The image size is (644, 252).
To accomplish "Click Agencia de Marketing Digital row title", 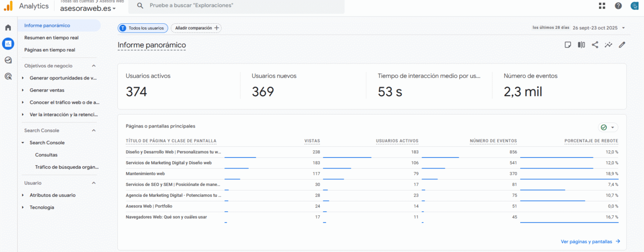I will click(173, 195).
